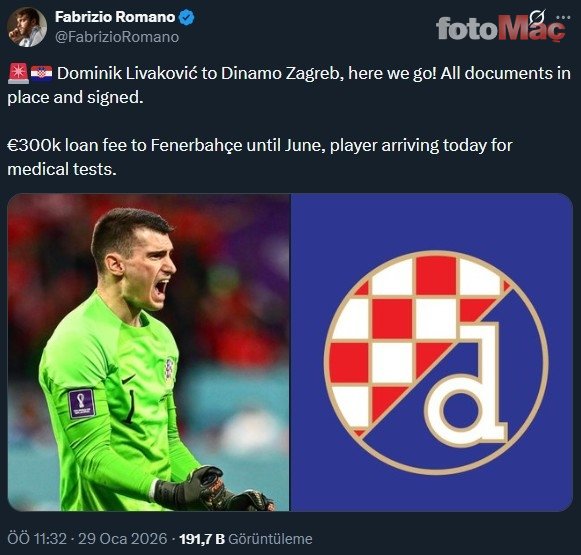Image resolution: width=581 pixels, height=555 pixels.
Task: Click the €300k loan fee sentence
Action: pyautogui.click(x=259, y=157)
